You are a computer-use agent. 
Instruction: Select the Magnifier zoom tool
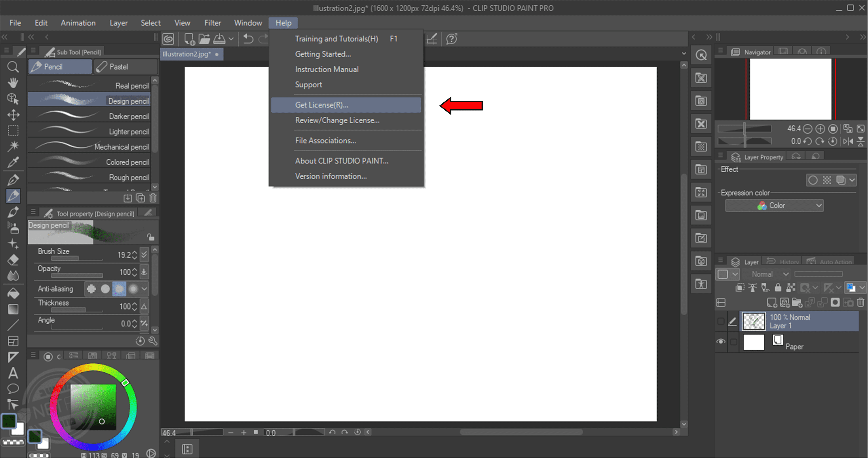(x=13, y=67)
